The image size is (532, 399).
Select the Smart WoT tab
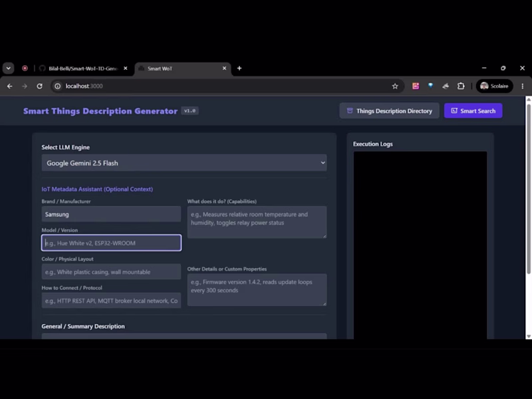coord(183,68)
